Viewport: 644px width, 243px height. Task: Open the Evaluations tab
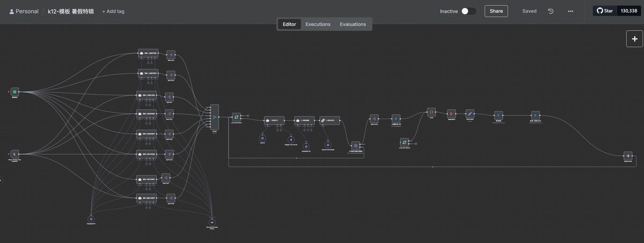tap(353, 24)
